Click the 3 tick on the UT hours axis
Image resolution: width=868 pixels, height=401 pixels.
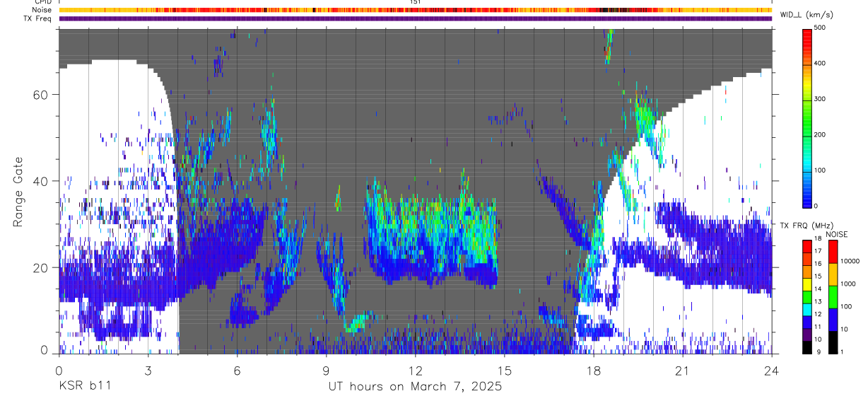[x=148, y=370]
